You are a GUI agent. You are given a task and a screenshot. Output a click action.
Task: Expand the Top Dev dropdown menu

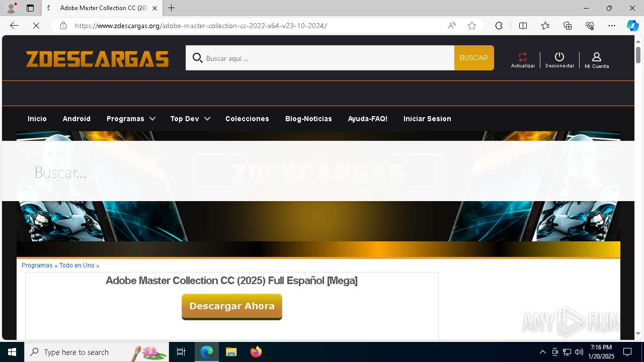point(190,119)
